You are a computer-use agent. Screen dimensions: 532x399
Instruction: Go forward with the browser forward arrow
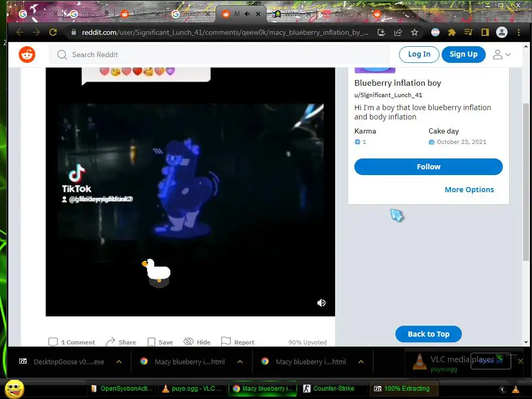click(36, 32)
